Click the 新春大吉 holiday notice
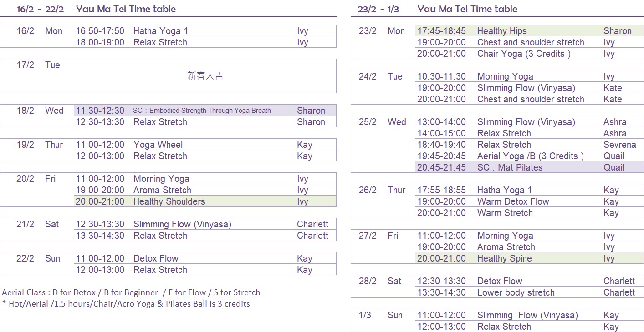The image size is (644, 332). [x=205, y=76]
